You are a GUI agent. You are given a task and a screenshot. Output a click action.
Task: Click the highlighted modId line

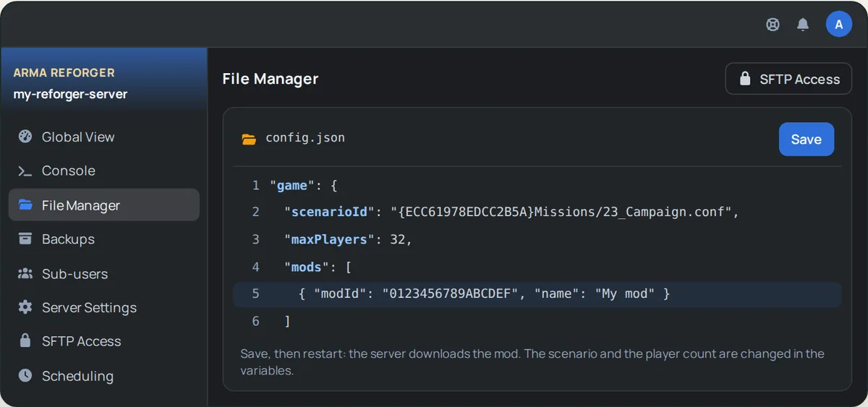click(537, 294)
